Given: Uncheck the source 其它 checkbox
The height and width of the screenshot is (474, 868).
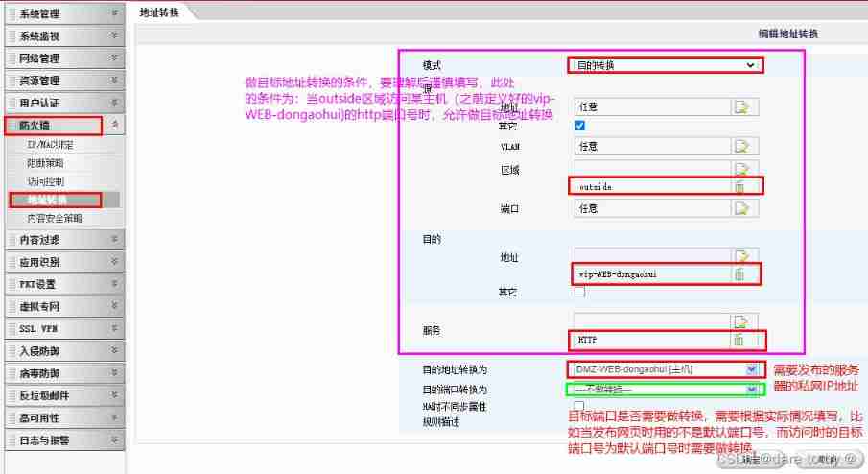Looking at the screenshot, I should [579, 126].
